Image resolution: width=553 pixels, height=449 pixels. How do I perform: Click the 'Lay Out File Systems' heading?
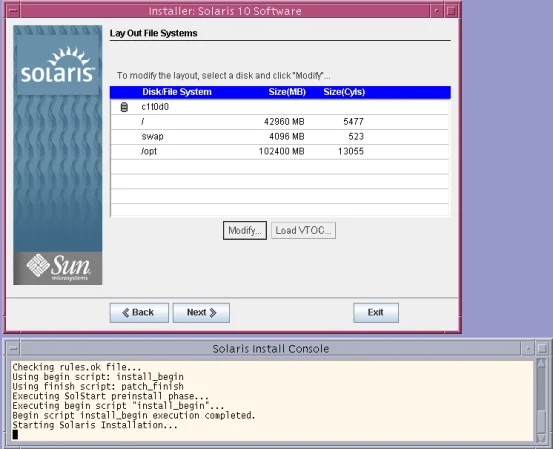tap(153, 33)
